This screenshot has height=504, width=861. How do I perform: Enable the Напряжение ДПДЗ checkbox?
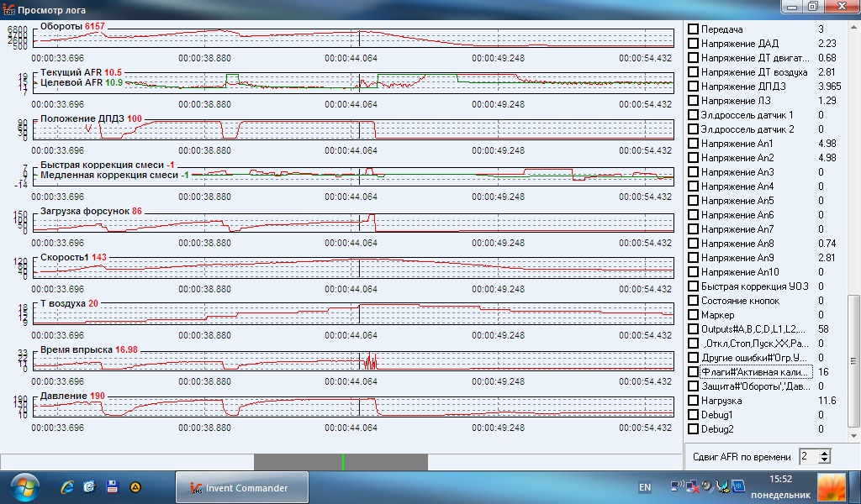(694, 87)
